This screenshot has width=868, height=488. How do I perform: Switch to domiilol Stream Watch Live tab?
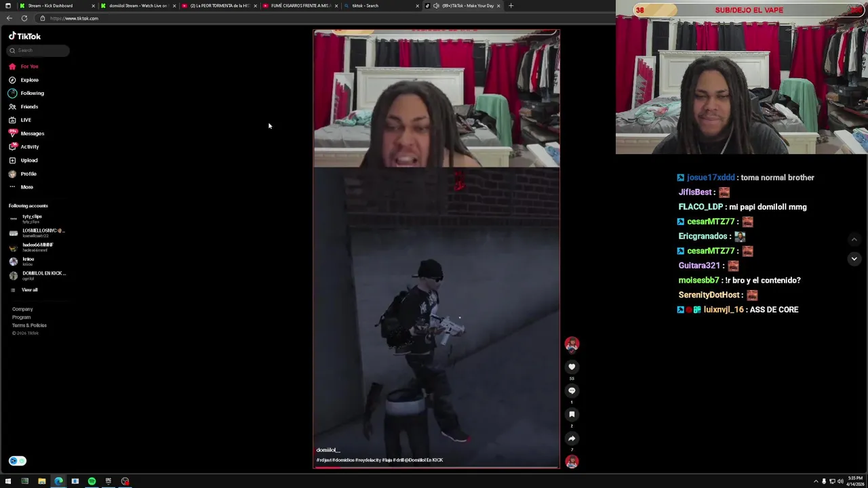pyautogui.click(x=138, y=5)
